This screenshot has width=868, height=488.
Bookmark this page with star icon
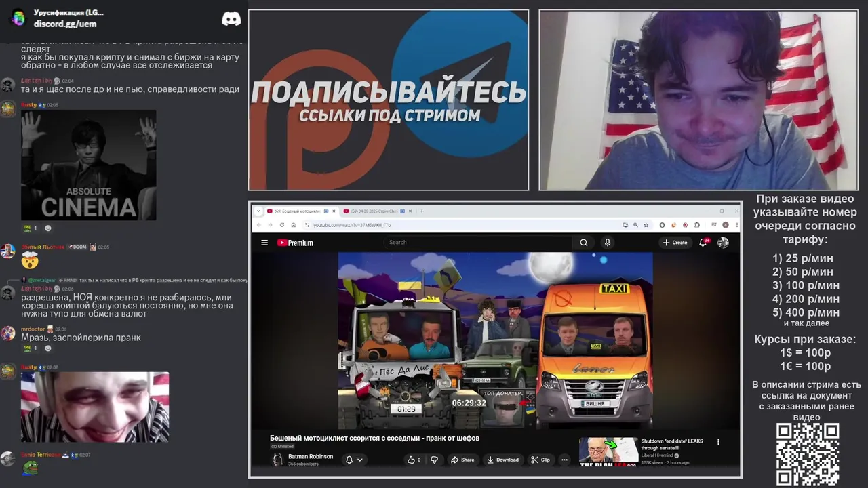click(x=646, y=225)
